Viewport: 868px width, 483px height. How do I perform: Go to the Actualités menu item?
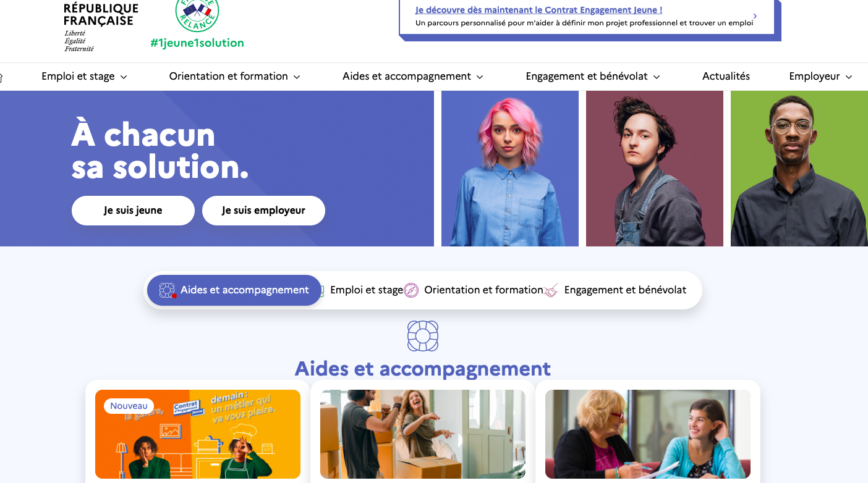(726, 77)
